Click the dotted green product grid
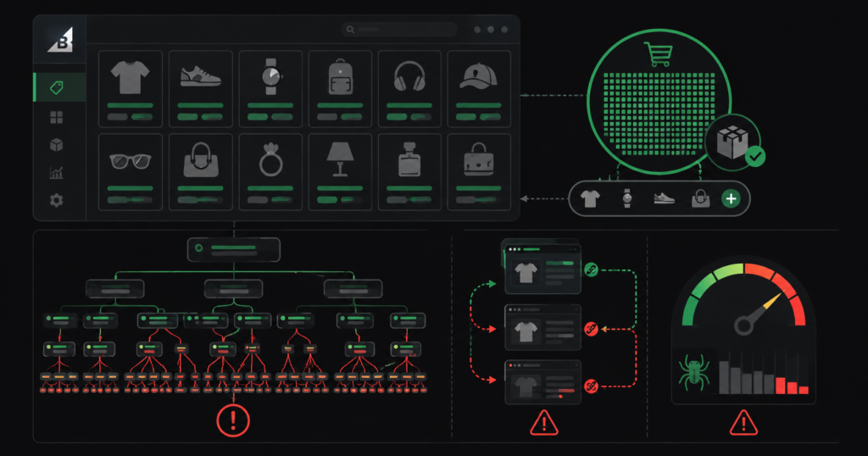 (x=659, y=114)
